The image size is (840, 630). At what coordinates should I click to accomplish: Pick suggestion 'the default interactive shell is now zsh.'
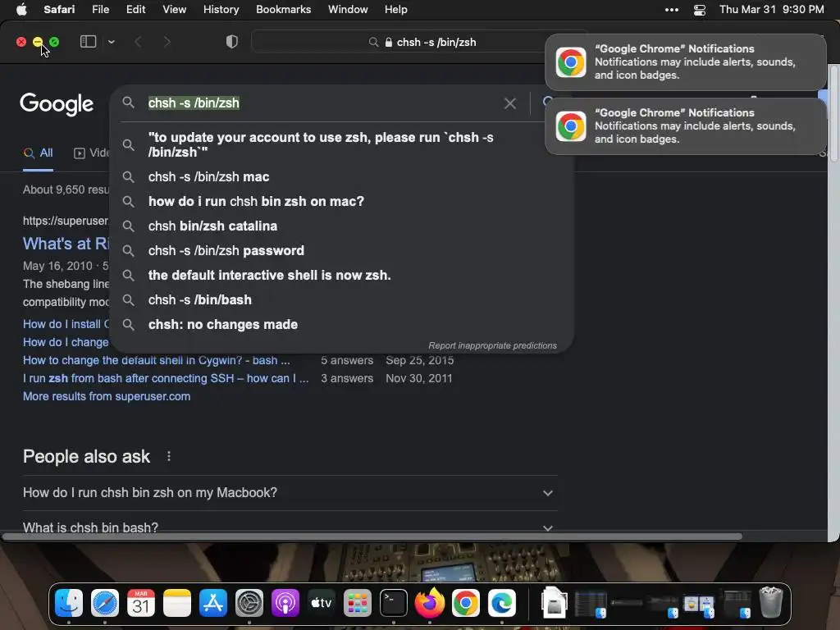point(341,276)
